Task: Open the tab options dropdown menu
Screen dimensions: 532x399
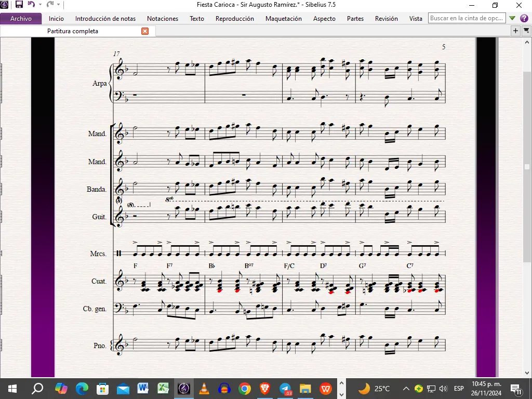Action: (x=526, y=31)
